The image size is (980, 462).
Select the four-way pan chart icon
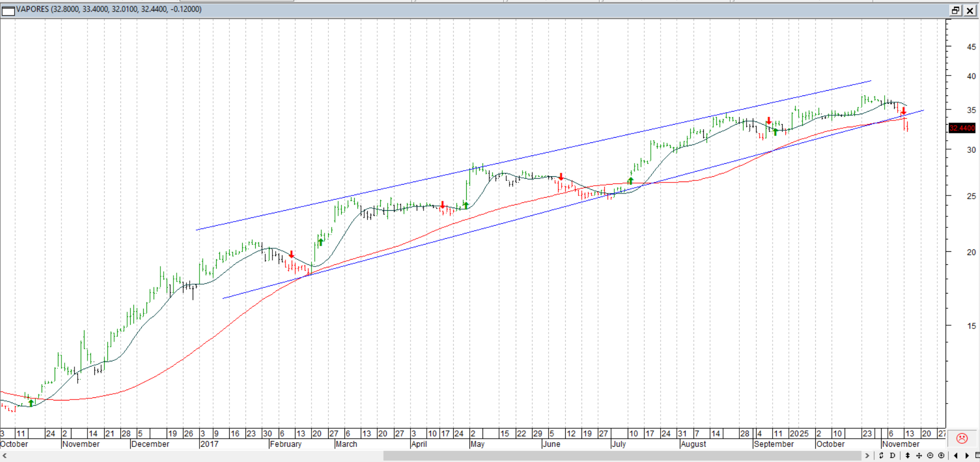coord(919,455)
